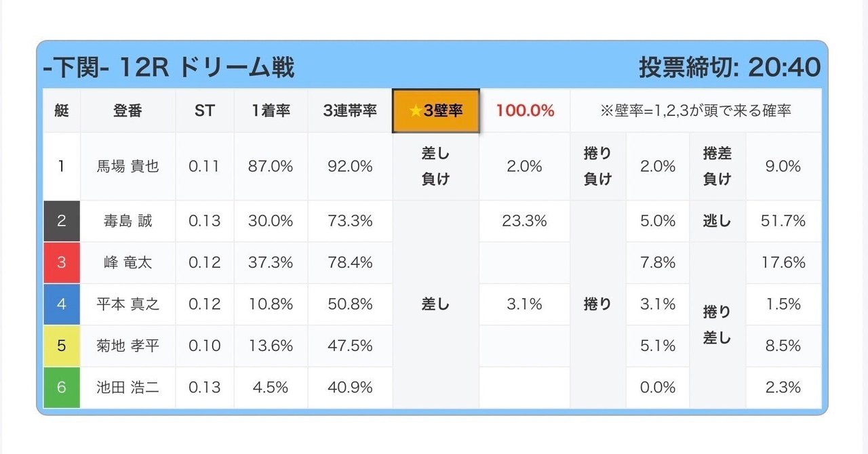Select the white boat 1 number cell
The height and width of the screenshot is (454, 868).
61,166
